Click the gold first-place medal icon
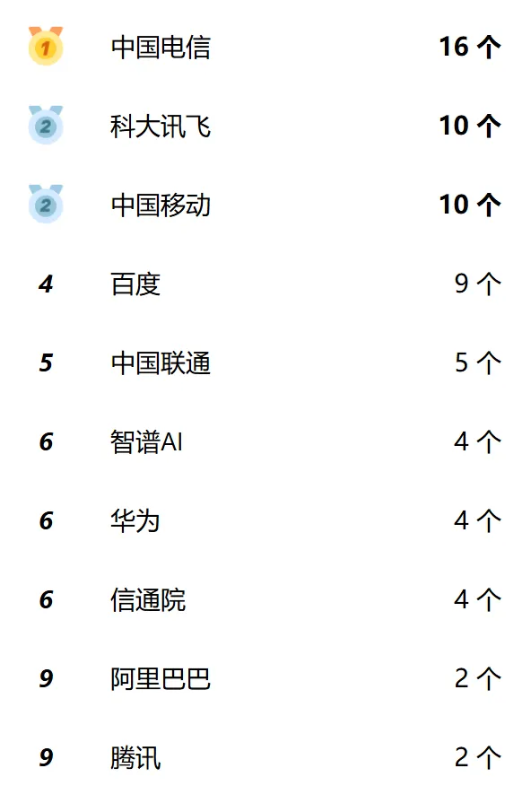531x812 pixels. coord(46,46)
